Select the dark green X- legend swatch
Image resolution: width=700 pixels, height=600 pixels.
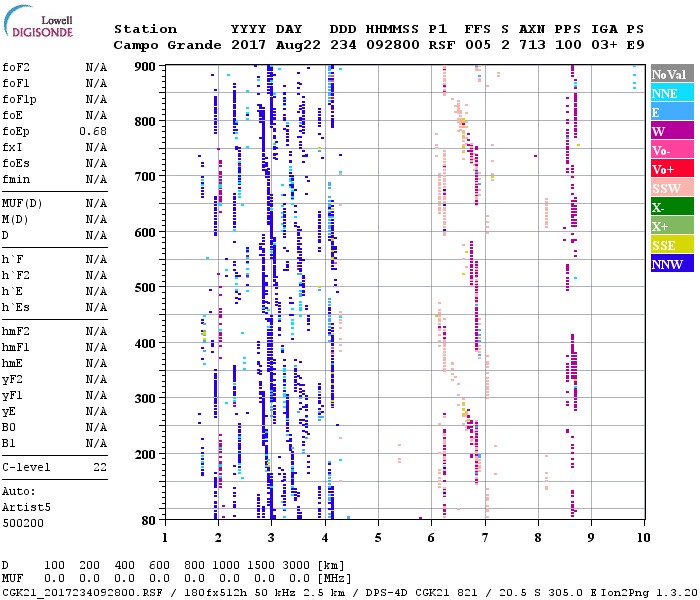tap(669, 207)
